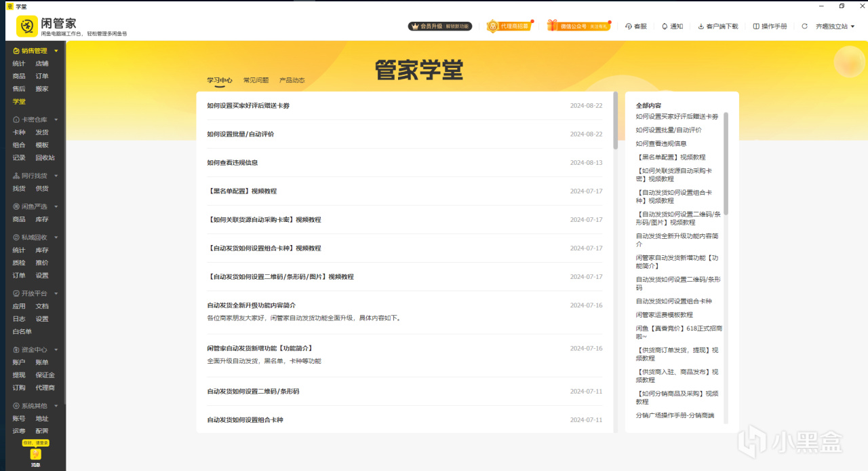The width and height of the screenshot is (868, 471).
Task: Click date 2024-08-13 in article list
Action: (x=586, y=163)
